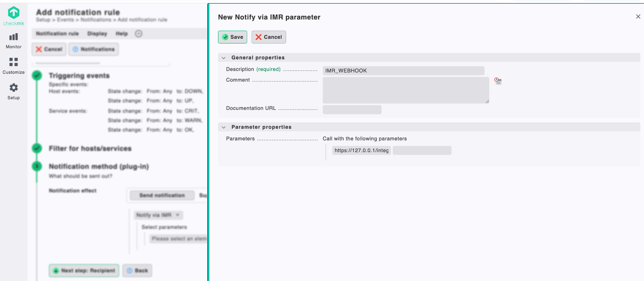Open the Help menu
Viewport: 644px width, 281px height.
[122, 34]
